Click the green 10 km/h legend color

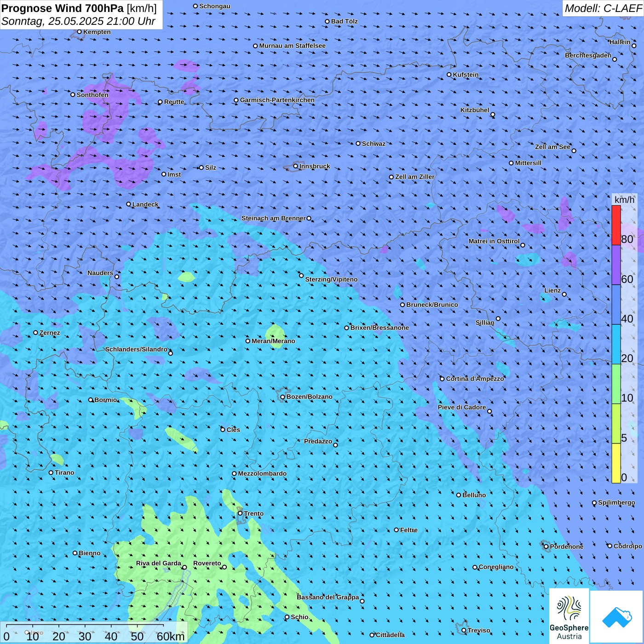point(616,384)
